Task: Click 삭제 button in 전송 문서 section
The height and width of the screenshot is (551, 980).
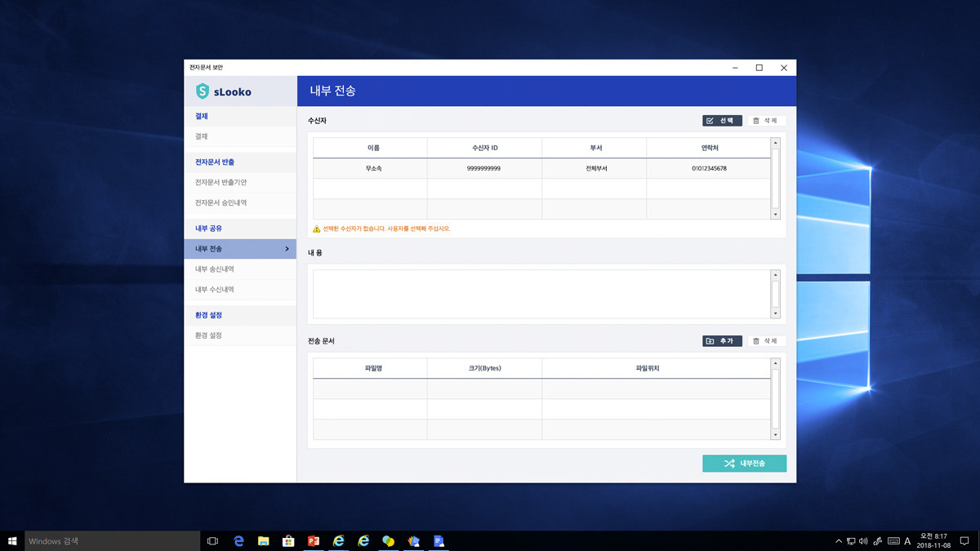Action: pyautogui.click(x=767, y=341)
